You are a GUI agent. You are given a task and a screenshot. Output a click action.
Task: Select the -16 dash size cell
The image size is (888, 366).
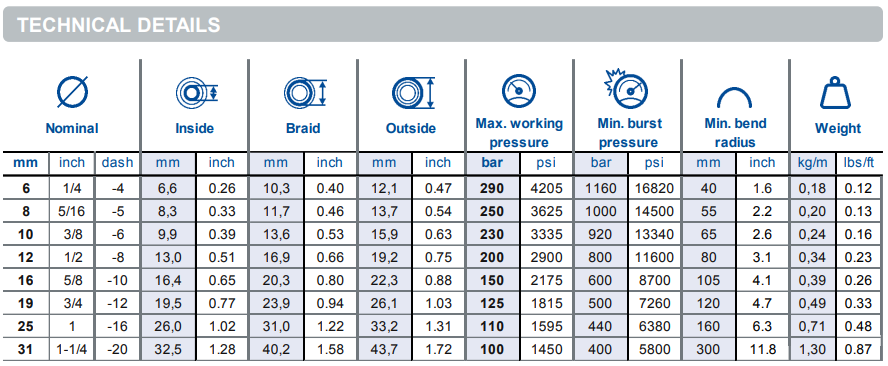[x=117, y=326]
